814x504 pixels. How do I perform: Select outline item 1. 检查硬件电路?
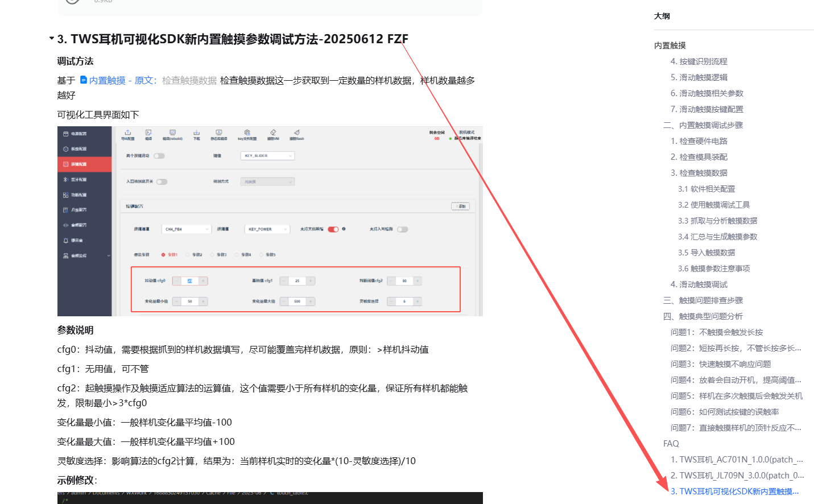click(x=699, y=141)
